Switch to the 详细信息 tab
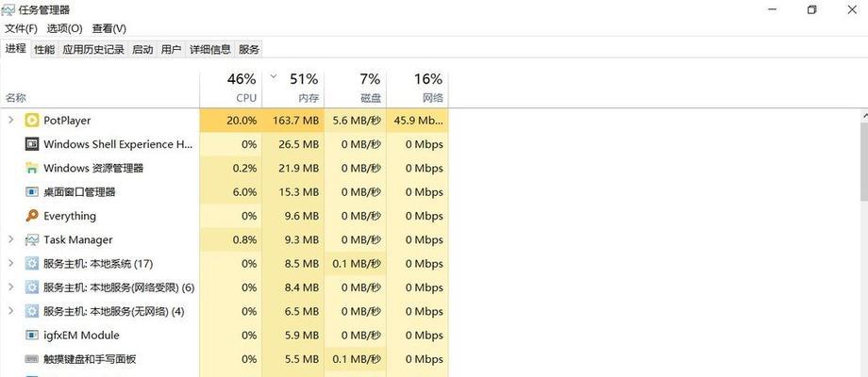The image size is (868, 377). [209, 49]
